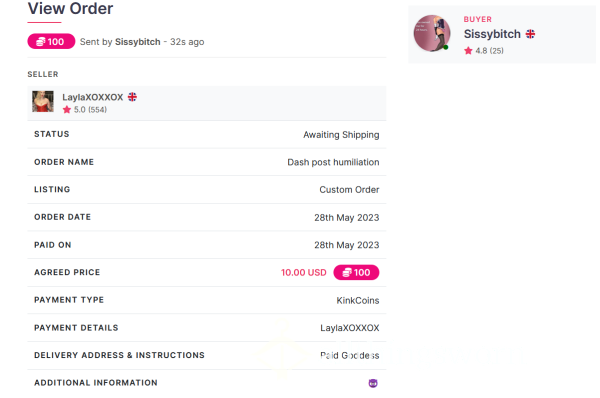Click the Dash post humiliation order name
This screenshot has width=600, height=398.
(333, 162)
